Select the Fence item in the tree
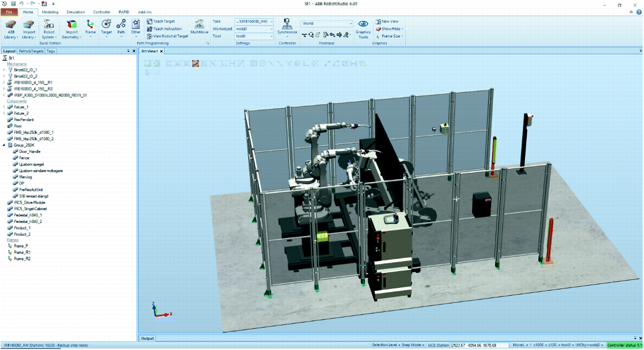This screenshot has width=644, height=350. pos(21,158)
